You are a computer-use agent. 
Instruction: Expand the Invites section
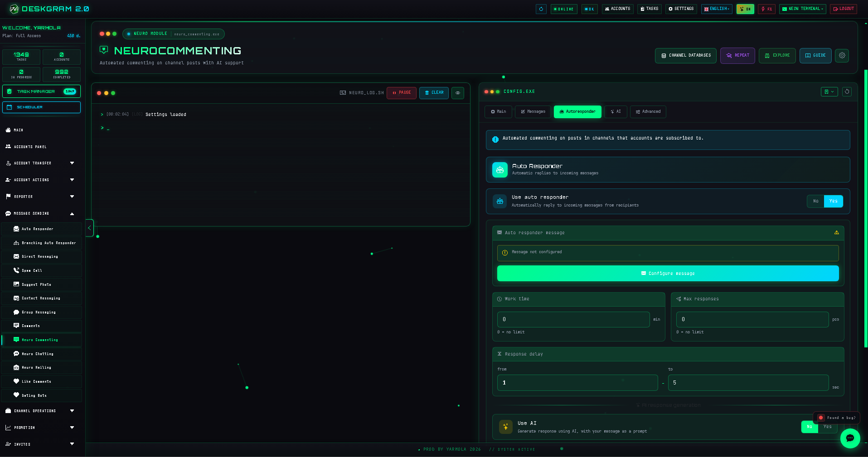(41, 444)
